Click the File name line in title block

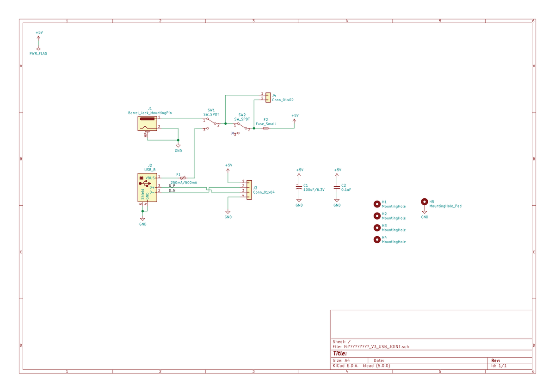tap(371, 346)
